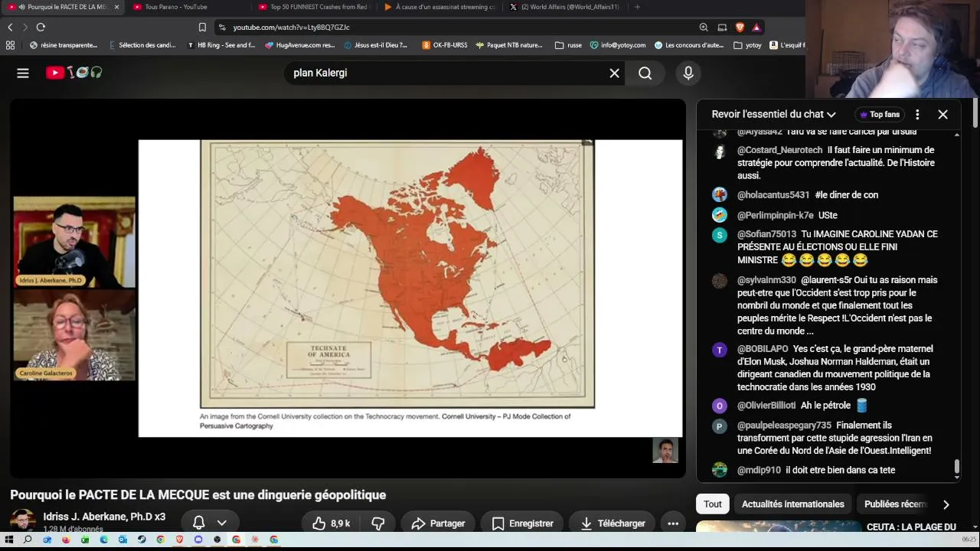This screenshot has height=551, width=980.
Task: Click the browser address bar URL
Action: click(x=291, y=27)
